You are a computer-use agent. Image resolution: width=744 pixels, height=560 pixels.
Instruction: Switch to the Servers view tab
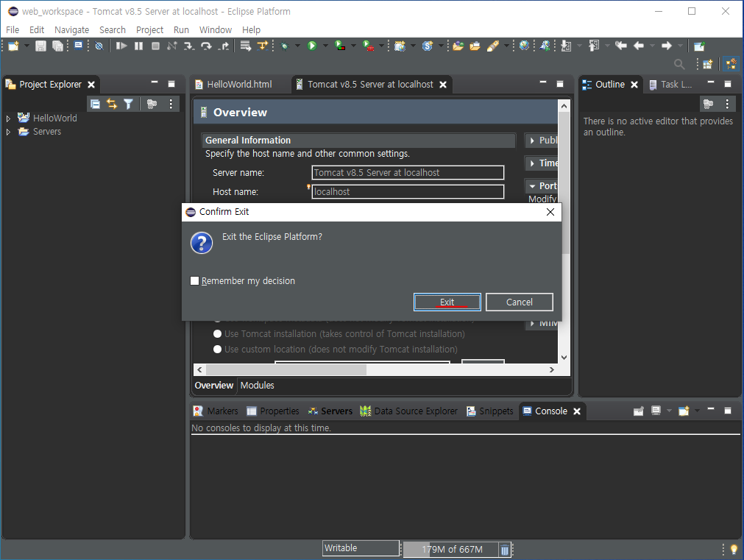click(x=330, y=411)
